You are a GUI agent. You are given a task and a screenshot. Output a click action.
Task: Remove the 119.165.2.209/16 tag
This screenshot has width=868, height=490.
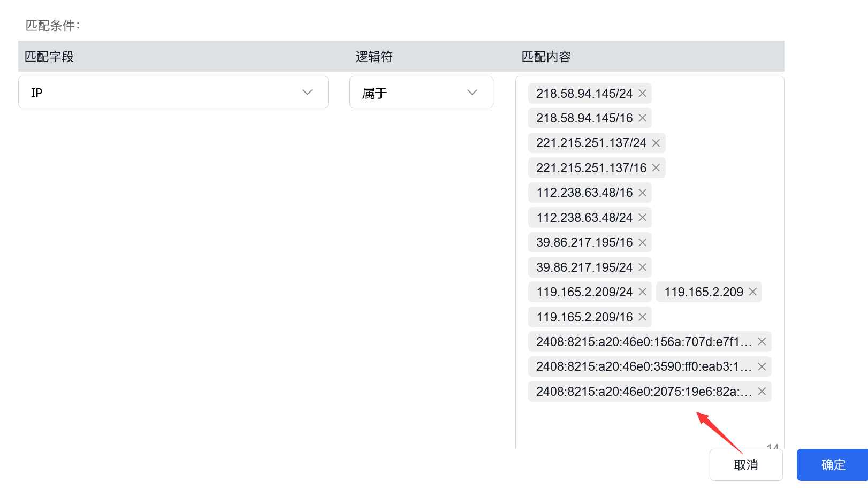pyautogui.click(x=642, y=317)
